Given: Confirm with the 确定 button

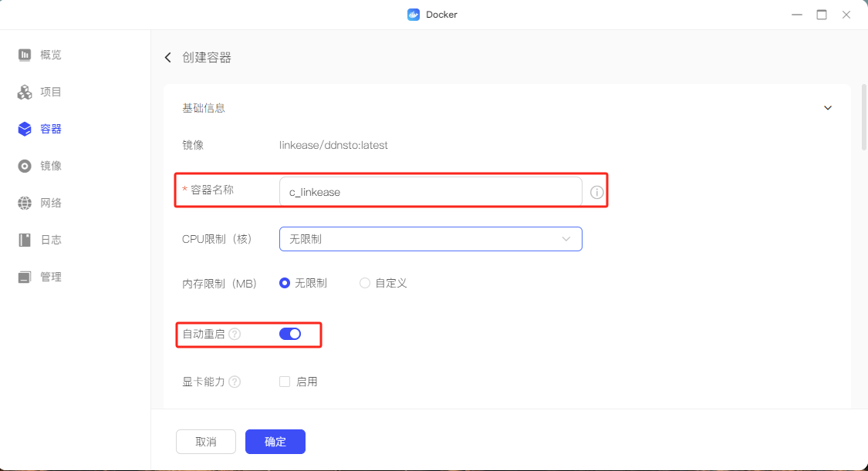Looking at the screenshot, I should click(275, 442).
